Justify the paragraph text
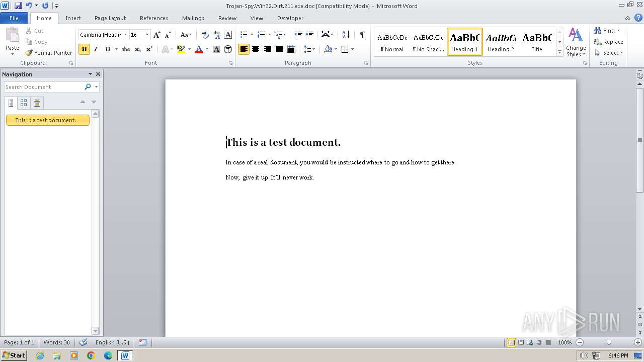 pyautogui.click(x=279, y=49)
